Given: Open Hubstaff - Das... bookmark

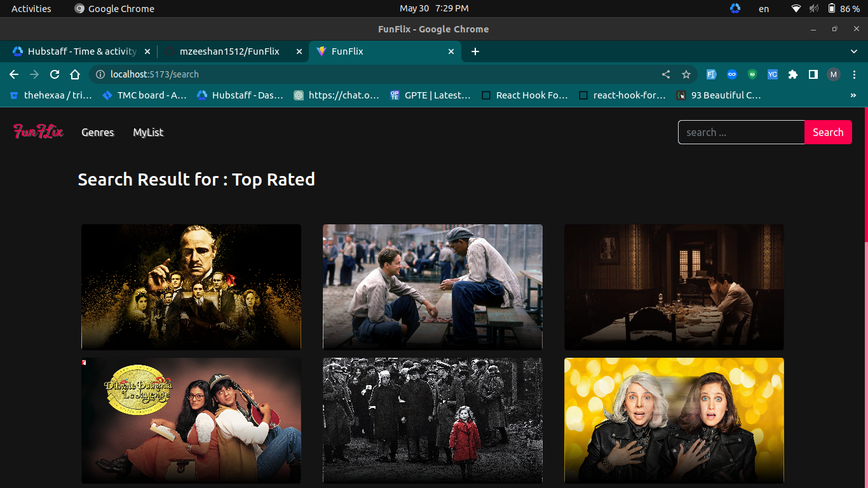Looking at the screenshot, I should click(x=240, y=95).
